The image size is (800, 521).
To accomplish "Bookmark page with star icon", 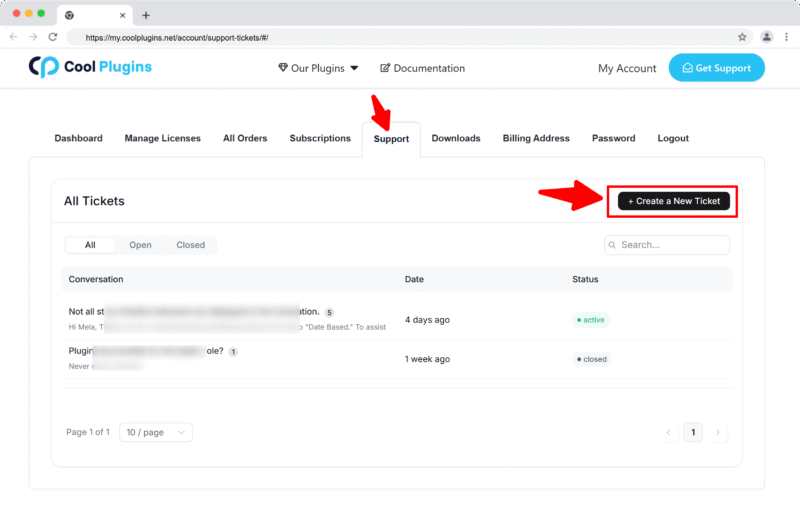I will (x=742, y=37).
